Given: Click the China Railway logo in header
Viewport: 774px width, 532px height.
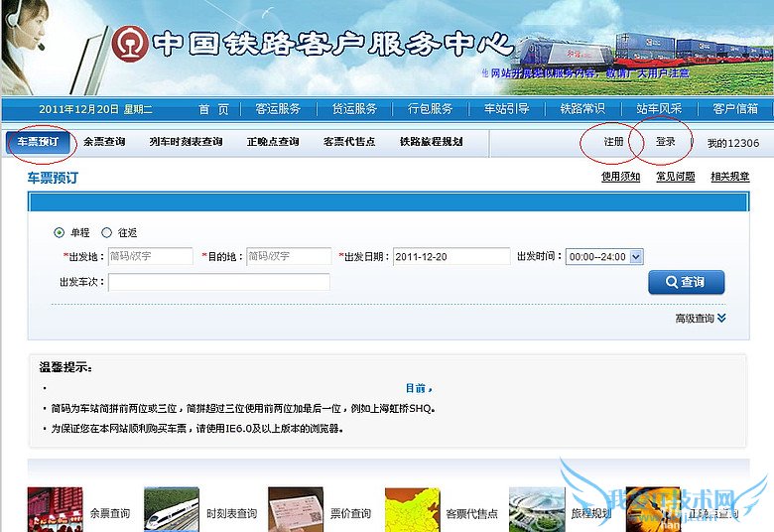Looking at the screenshot, I should pyautogui.click(x=129, y=44).
